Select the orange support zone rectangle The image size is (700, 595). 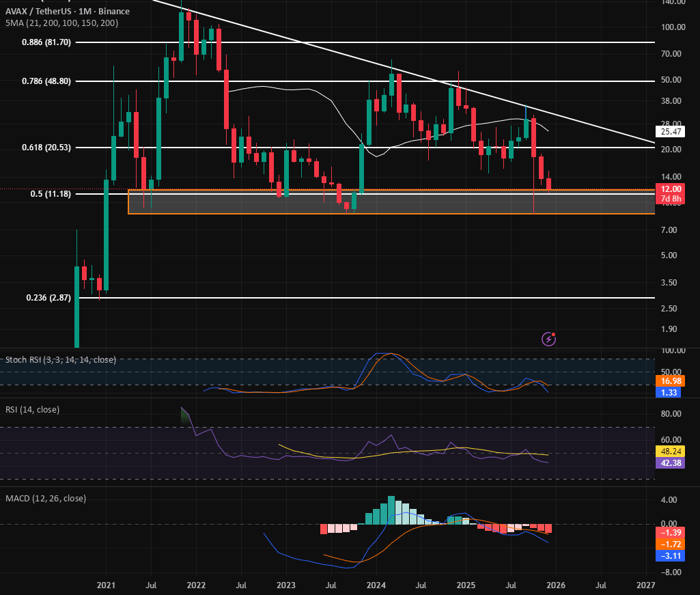391,202
